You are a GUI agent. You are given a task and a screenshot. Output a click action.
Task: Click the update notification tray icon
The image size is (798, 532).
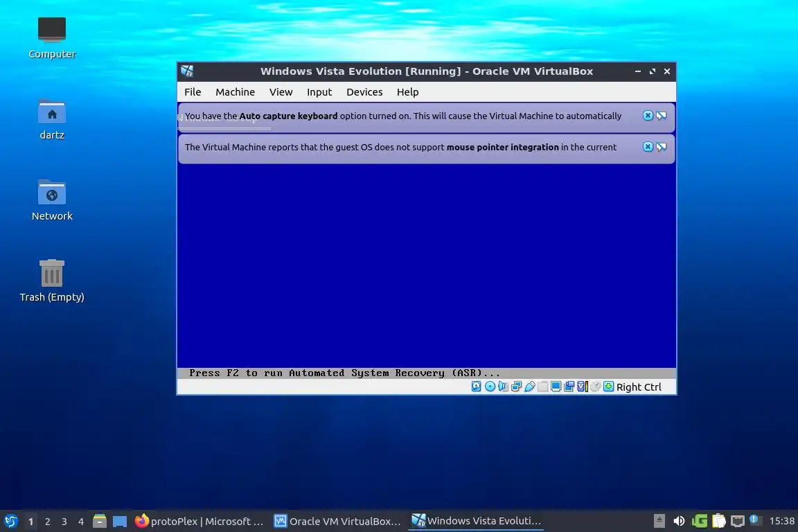pos(755,520)
